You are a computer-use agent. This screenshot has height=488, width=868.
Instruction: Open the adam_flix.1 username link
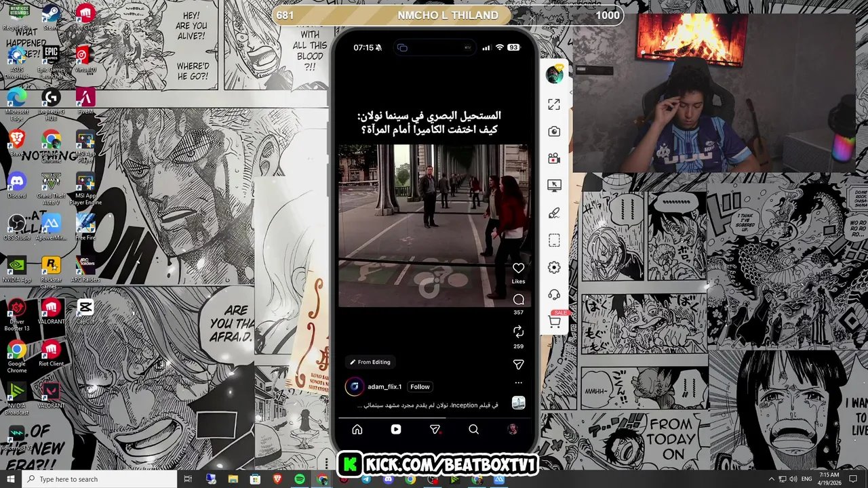pos(384,386)
